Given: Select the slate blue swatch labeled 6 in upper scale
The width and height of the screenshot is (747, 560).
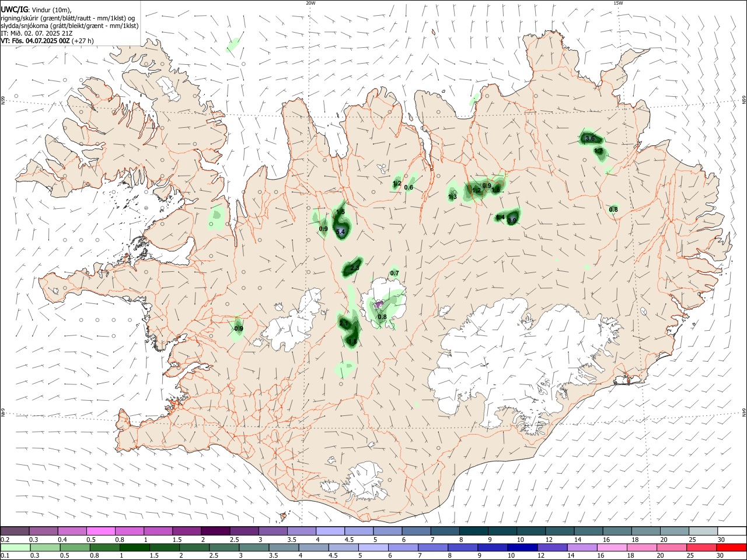Looking at the screenshot, I should pyautogui.click(x=416, y=531).
